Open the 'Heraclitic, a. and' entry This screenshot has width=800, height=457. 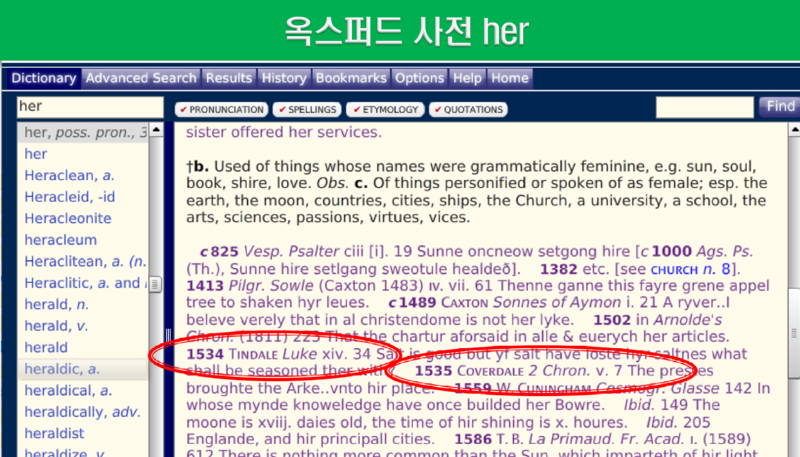coord(85,283)
